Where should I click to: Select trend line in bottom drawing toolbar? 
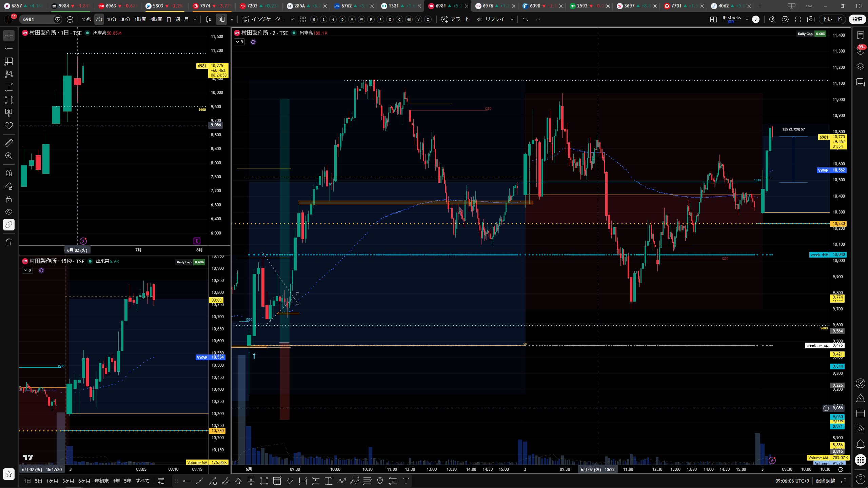(200, 481)
